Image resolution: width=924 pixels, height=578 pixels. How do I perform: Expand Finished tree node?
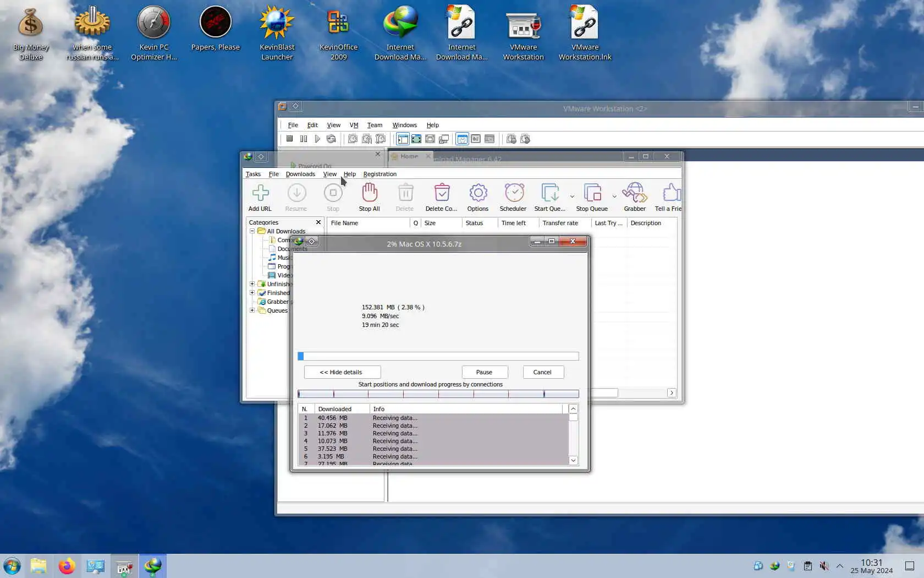pos(252,293)
